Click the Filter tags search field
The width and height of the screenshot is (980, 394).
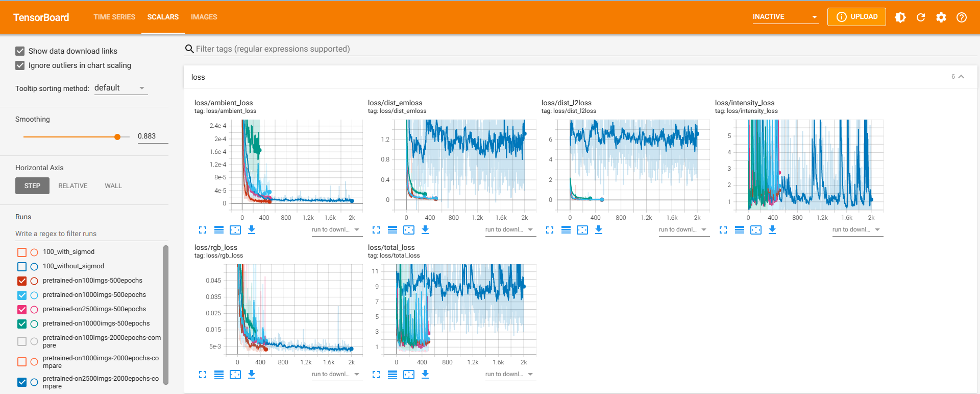coord(581,49)
